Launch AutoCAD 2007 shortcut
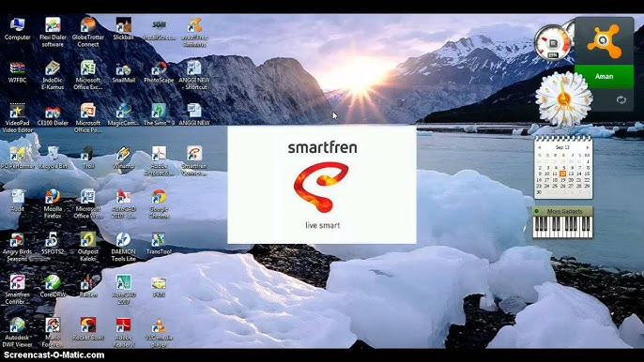 coord(123,290)
